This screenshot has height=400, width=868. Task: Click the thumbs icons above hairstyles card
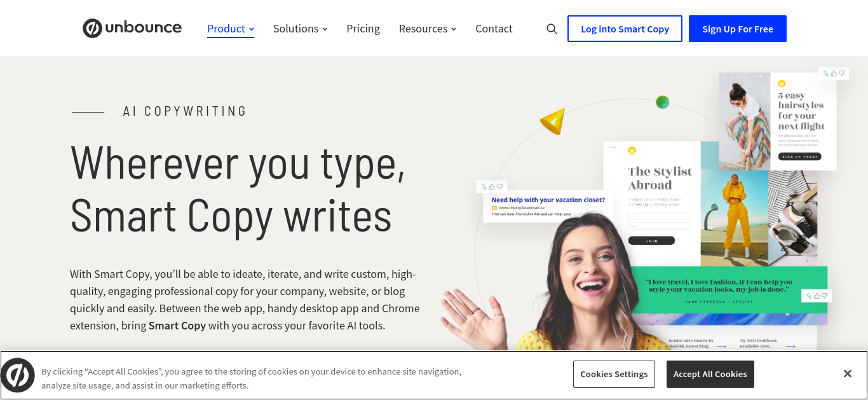834,74
